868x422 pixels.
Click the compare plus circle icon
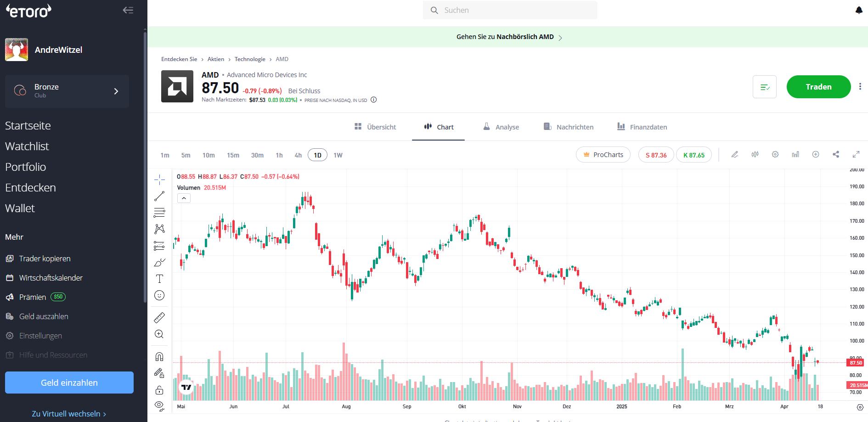tap(816, 154)
